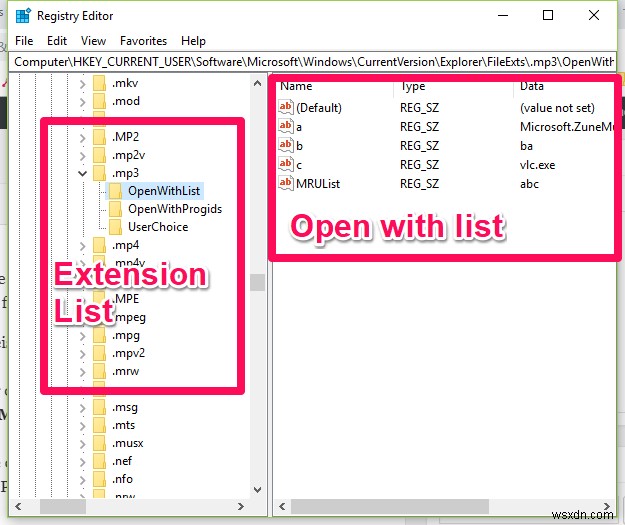Expand the .nfo key
The width and height of the screenshot is (625, 525).
pos(83,480)
